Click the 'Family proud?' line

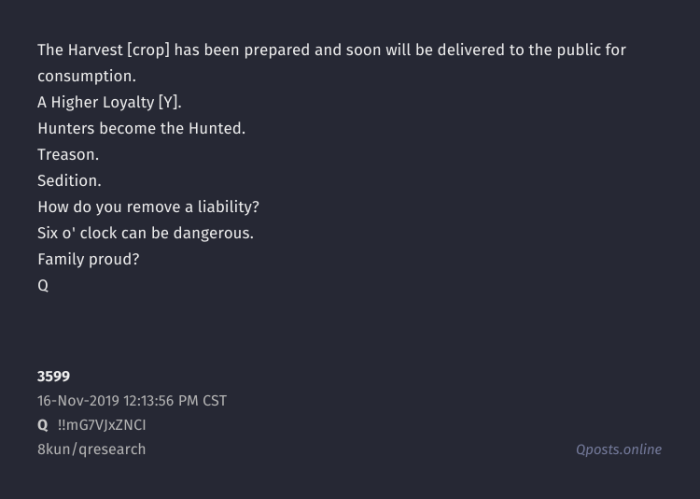[x=88, y=259]
